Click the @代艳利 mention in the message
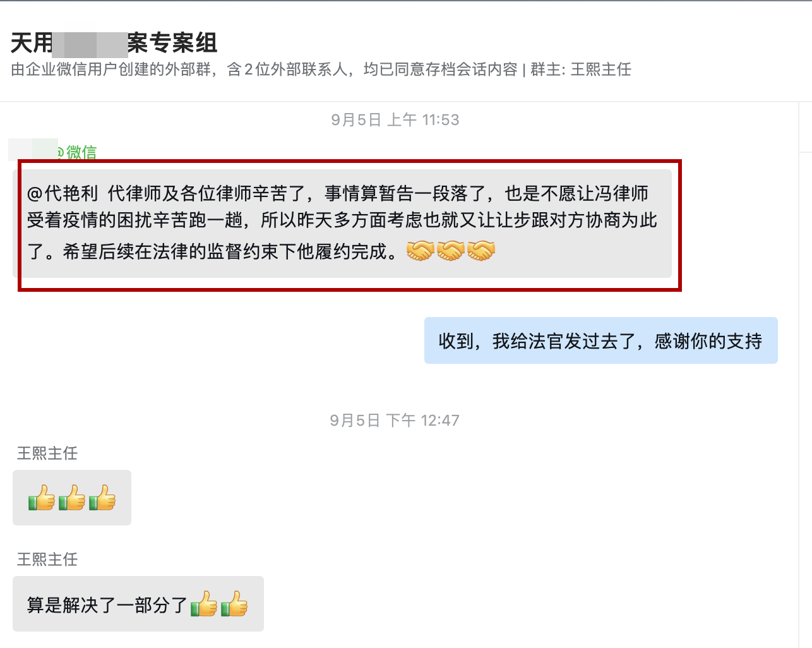Image resolution: width=812 pixels, height=648 pixels. click(x=63, y=193)
